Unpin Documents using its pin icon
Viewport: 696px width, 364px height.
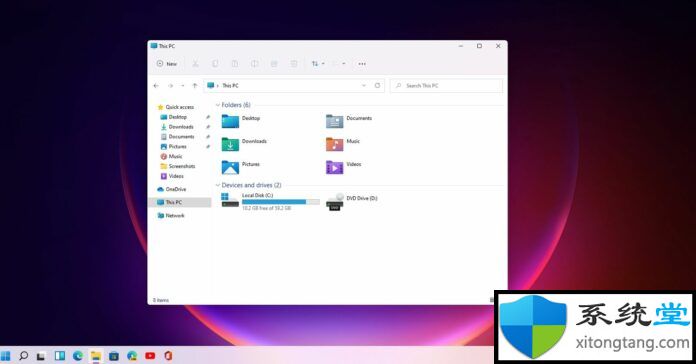(208, 137)
